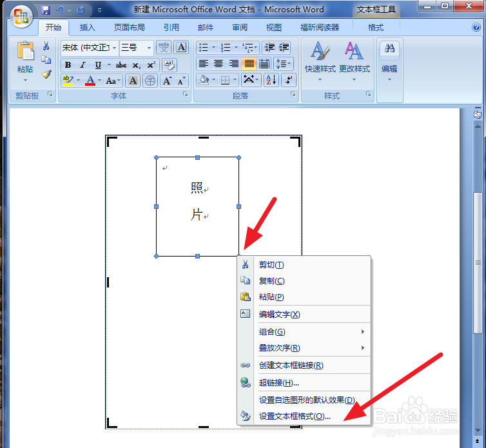Click the large Paste clipboard icon
486x448 pixels.
pyautogui.click(x=25, y=50)
